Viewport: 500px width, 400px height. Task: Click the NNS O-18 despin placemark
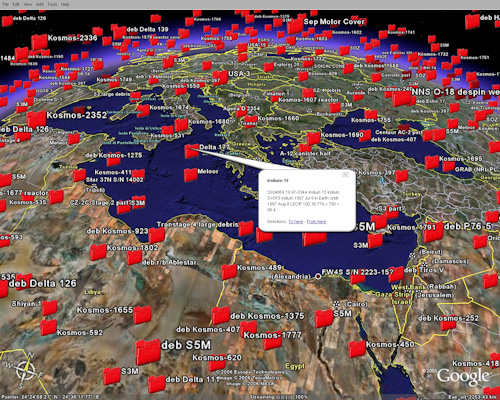click(x=401, y=98)
